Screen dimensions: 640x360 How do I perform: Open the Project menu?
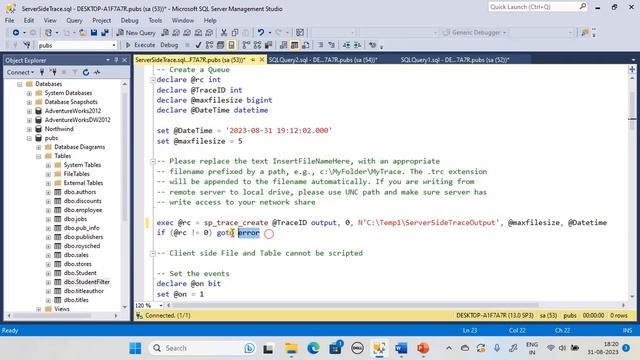tap(101, 20)
